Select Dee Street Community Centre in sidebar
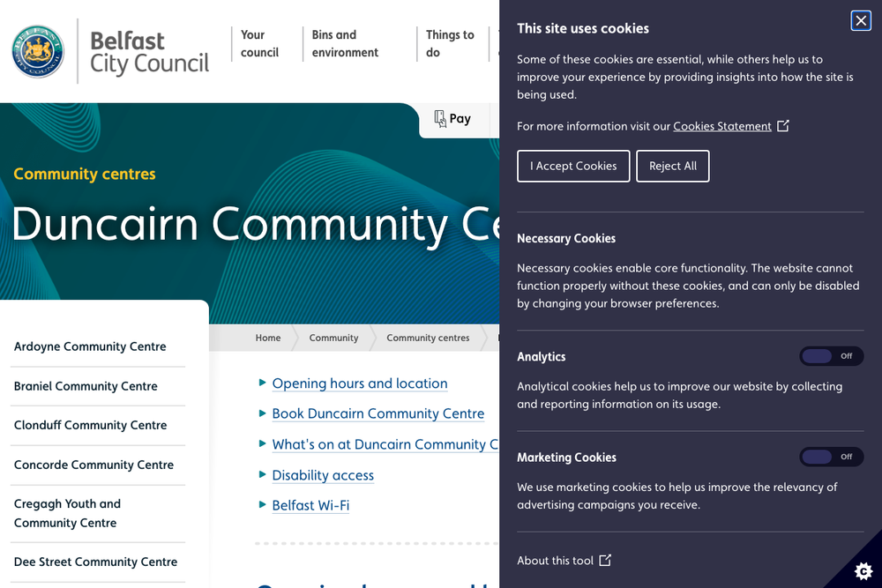The height and width of the screenshot is (588, 882). click(x=95, y=562)
